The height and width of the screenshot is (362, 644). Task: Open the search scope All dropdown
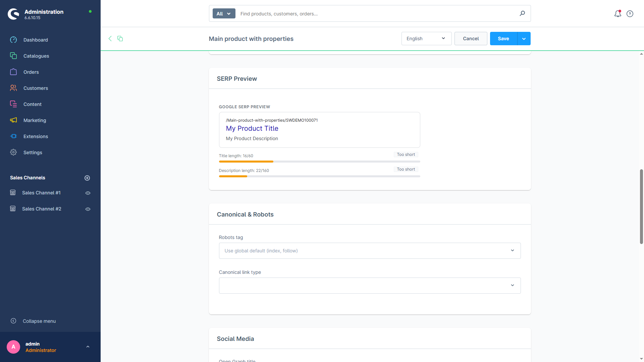click(x=223, y=14)
